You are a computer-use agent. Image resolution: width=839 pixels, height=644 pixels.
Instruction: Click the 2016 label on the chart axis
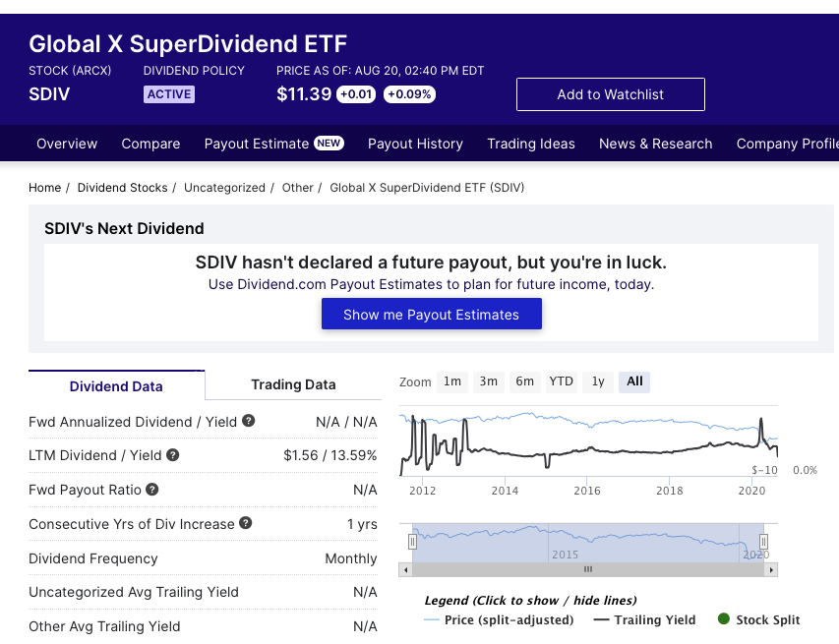pos(587,491)
